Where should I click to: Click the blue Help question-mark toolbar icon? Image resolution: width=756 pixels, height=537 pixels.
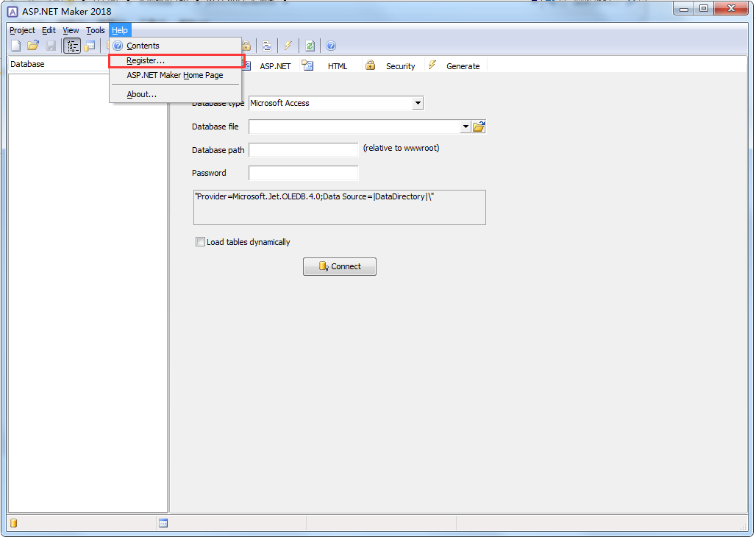pyautogui.click(x=331, y=46)
